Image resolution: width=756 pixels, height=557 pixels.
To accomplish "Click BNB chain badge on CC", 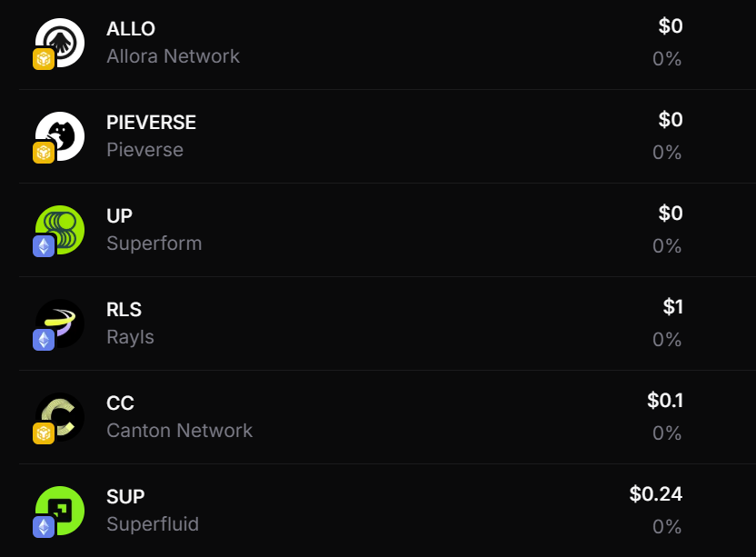I will (x=44, y=433).
